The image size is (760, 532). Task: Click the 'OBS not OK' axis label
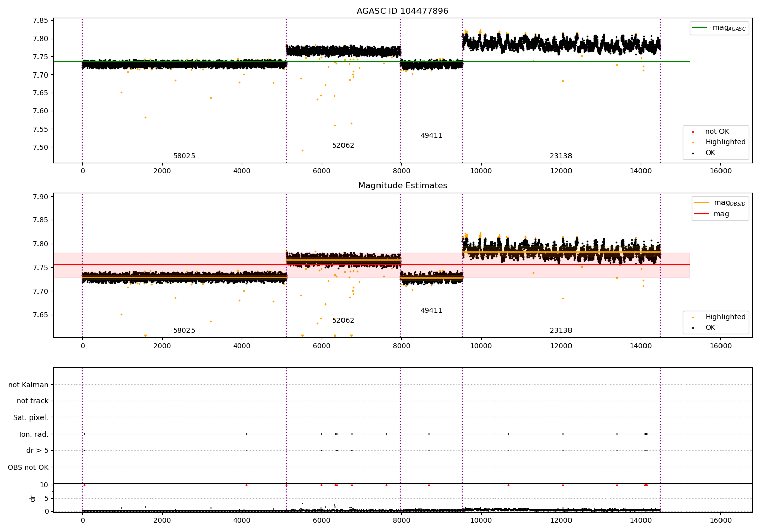tap(28, 467)
